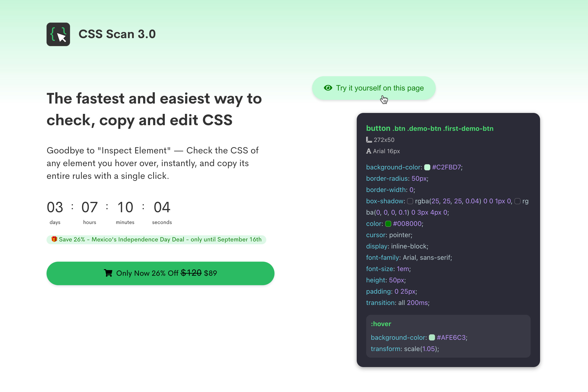Click the font size indicator Arial 16px
This screenshot has height=392, width=588.
(x=383, y=151)
